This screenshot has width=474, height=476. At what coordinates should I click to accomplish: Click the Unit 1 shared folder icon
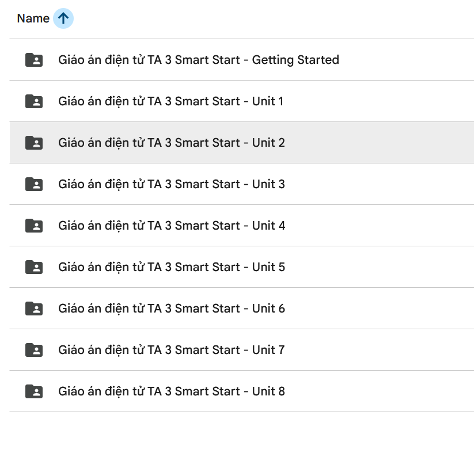click(x=35, y=101)
